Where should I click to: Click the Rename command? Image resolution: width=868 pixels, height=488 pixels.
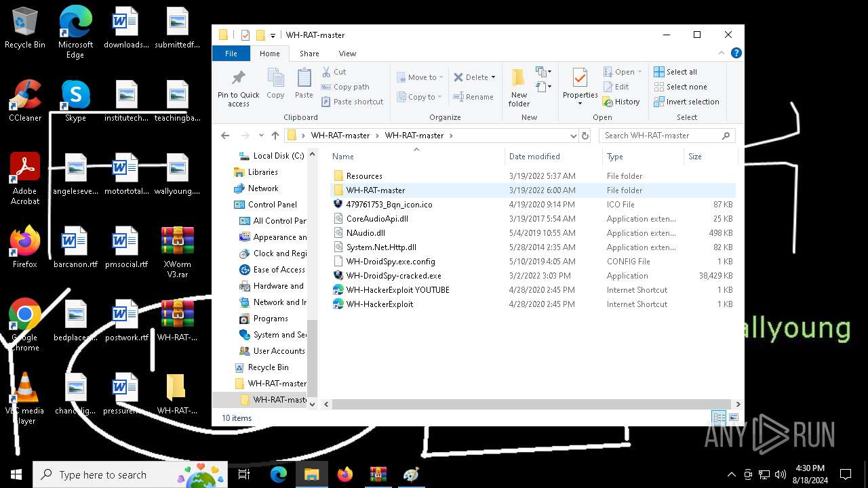473,97
